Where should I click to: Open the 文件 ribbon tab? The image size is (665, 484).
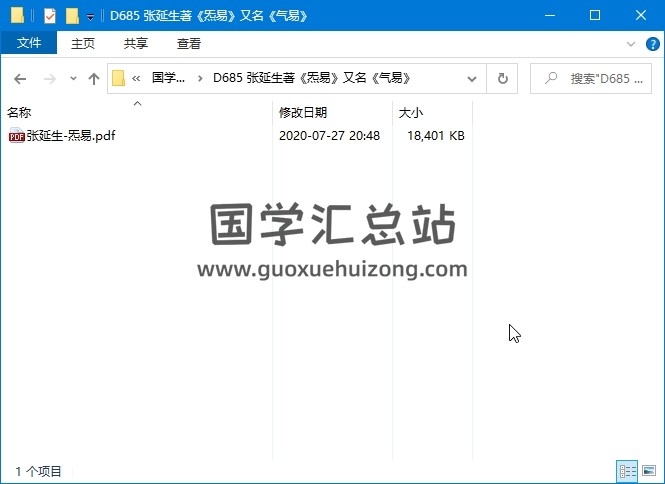(x=29, y=43)
